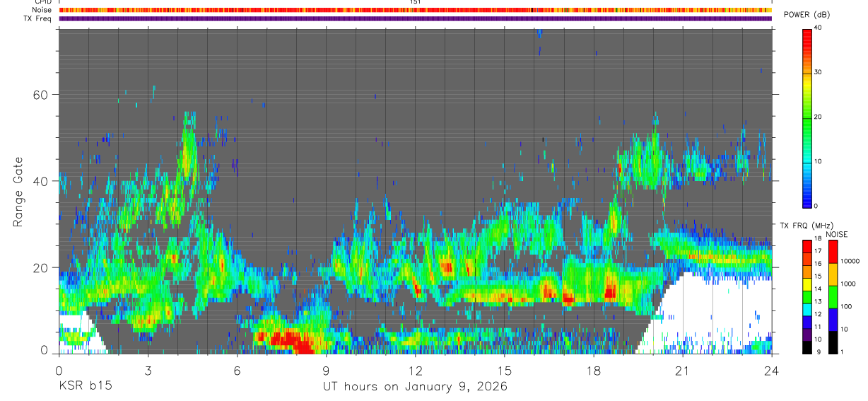Click the 40 label on power scale

pyautogui.click(x=818, y=28)
